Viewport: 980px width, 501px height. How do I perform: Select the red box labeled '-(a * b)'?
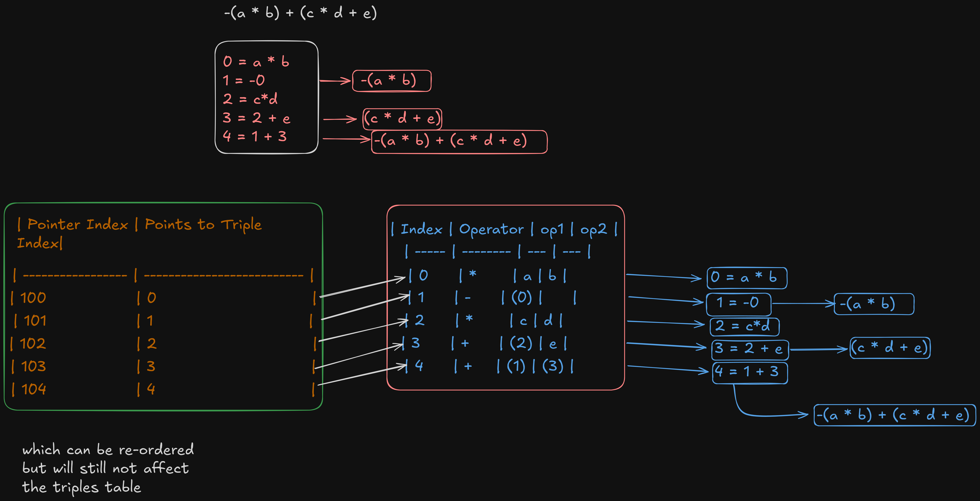pyautogui.click(x=392, y=81)
